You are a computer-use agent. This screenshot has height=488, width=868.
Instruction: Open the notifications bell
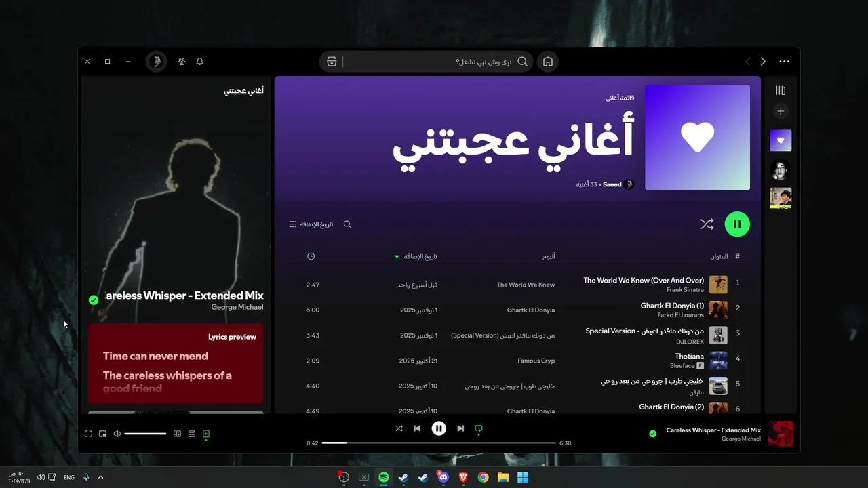click(200, 62)
